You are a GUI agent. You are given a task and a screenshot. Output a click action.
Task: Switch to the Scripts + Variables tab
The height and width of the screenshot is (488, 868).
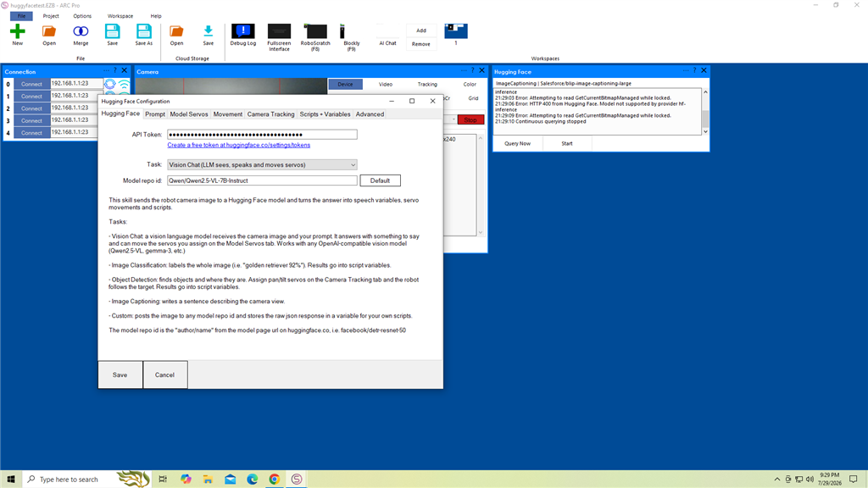click(325, 114)
